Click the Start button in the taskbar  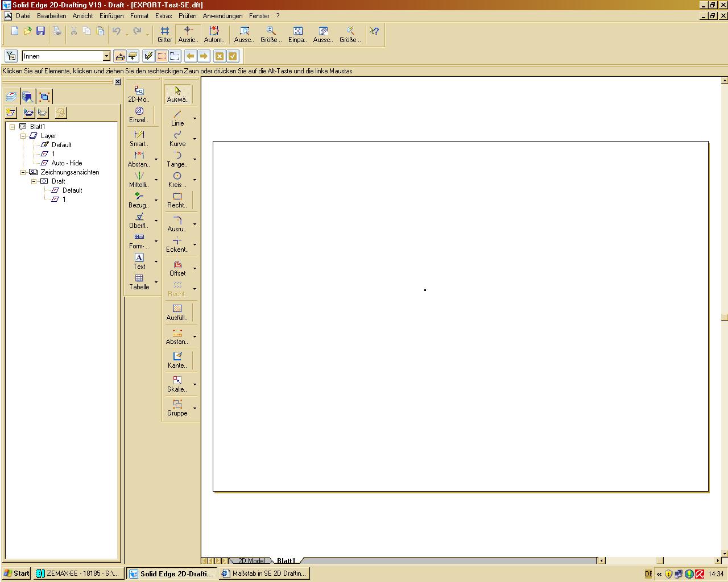click(16, 573)
